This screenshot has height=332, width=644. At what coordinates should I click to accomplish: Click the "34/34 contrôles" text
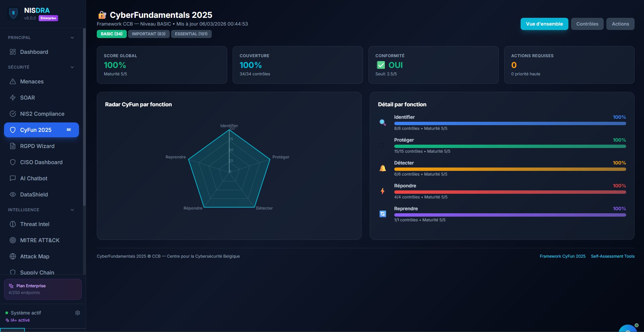(255, 74)
